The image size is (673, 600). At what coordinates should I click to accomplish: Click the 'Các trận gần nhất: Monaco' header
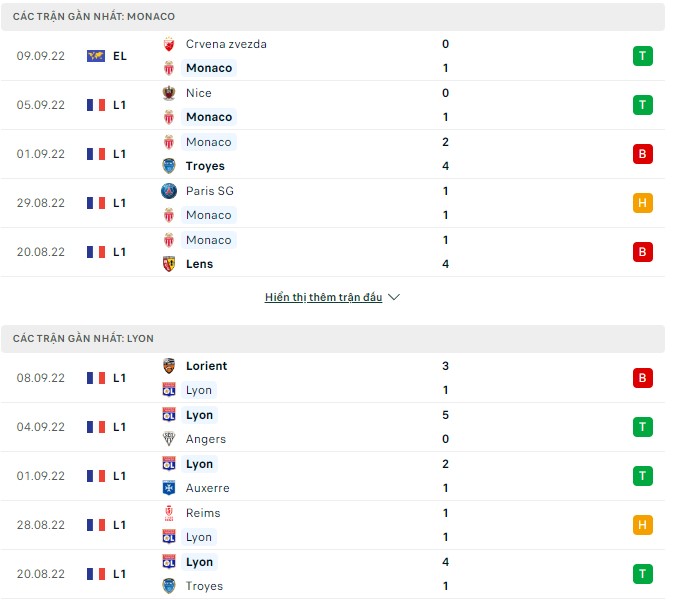(x=94, y=17)
